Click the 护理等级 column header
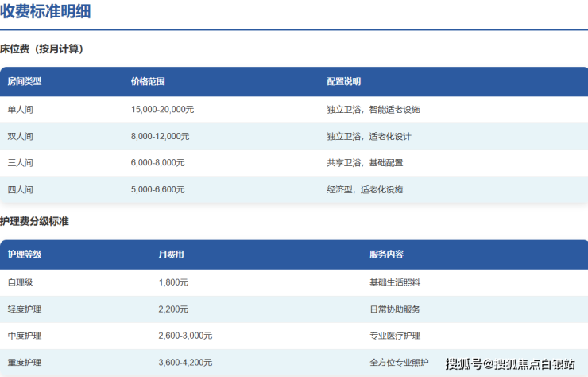Viewport: 588px width, 377px height. click(x=25, y=255)
